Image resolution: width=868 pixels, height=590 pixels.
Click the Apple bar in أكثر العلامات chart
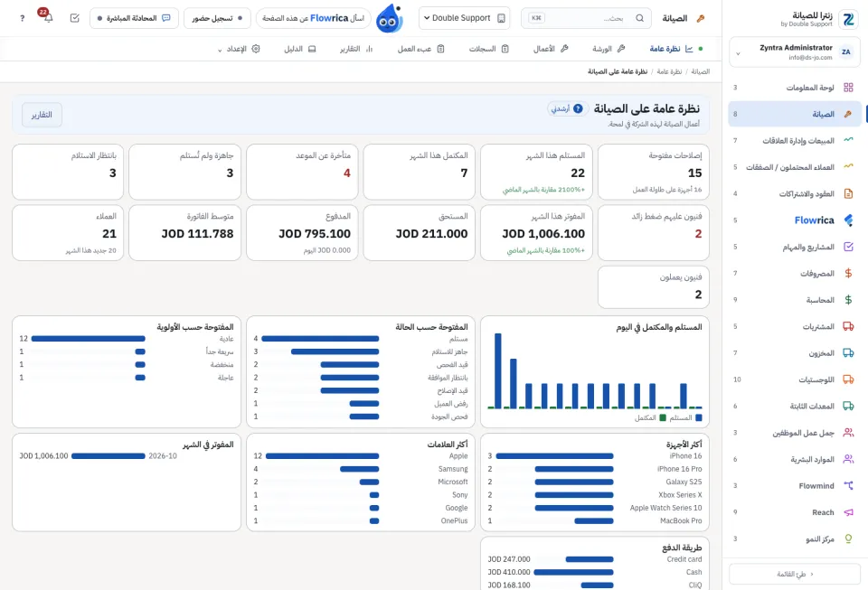(322, 456)
